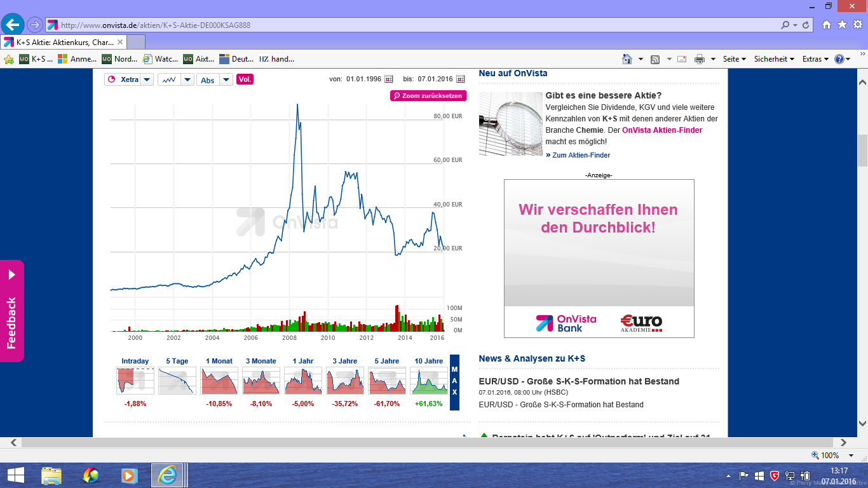Click the battery power tray icon
Screen dimensions: 868x488
[x=805, y=475]
